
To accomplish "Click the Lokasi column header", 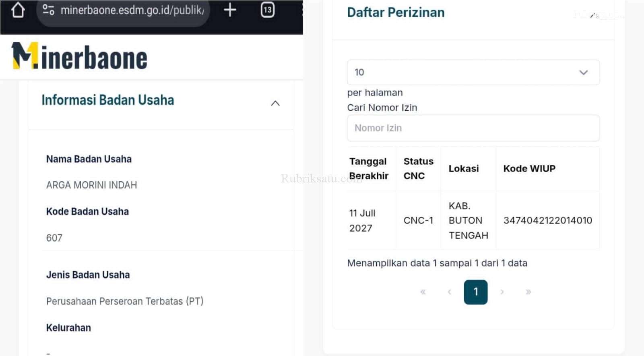I will point(464,168).
